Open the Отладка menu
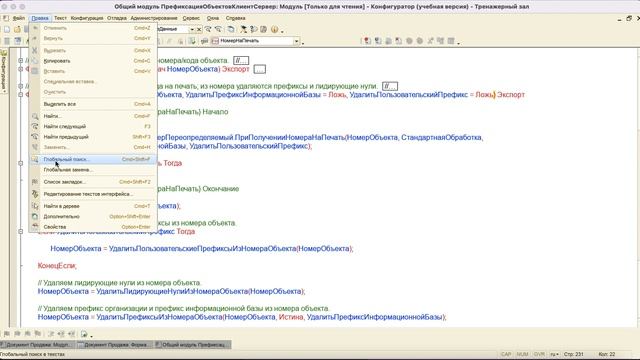 (x=117, y=18)
